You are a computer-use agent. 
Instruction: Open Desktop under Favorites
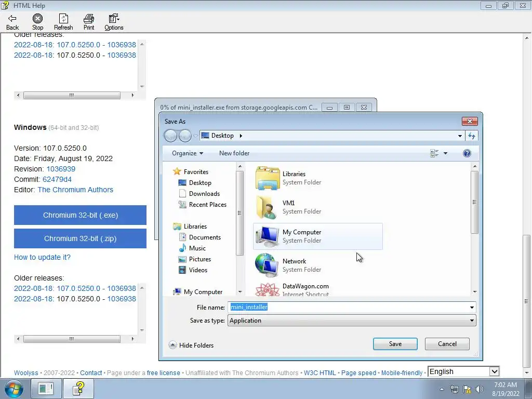[200, 183]
